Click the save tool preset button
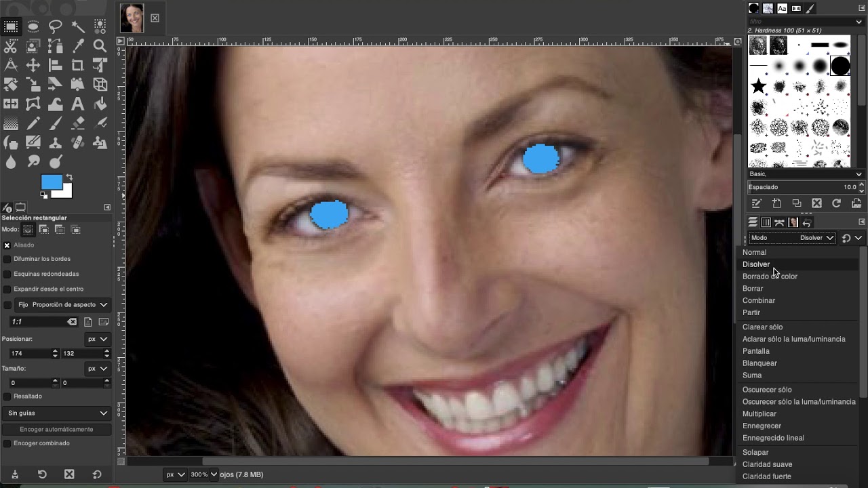 [x=15, y=474]
